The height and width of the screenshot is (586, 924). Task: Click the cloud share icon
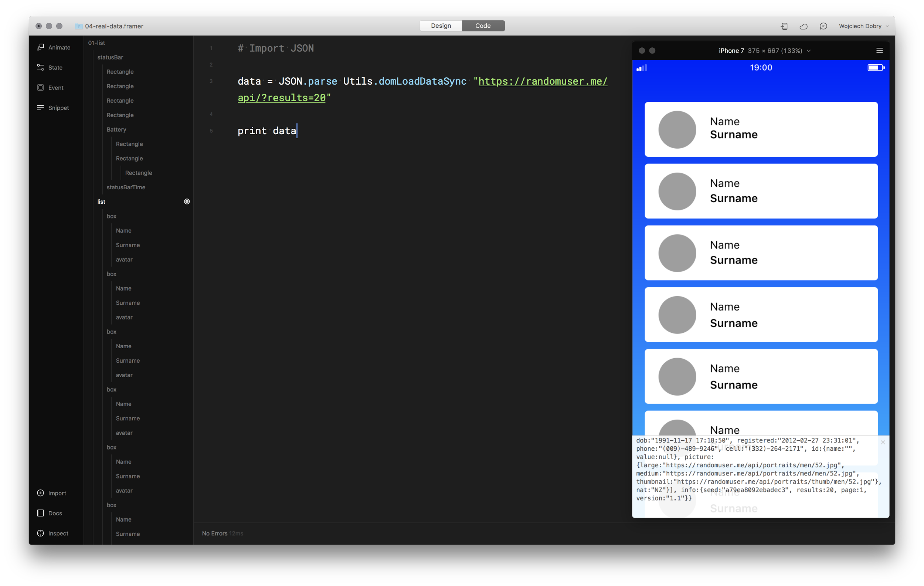804,26
